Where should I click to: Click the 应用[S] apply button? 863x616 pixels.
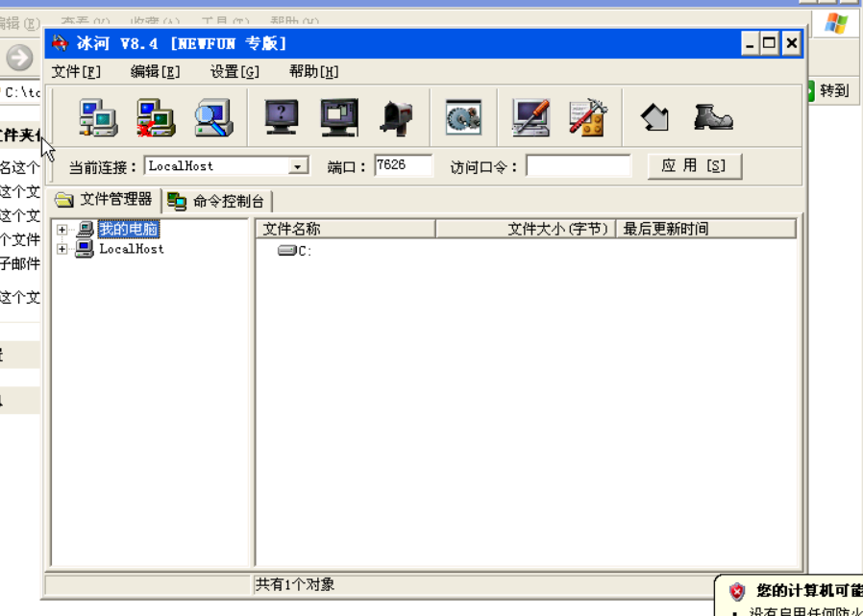coord(695,166)
